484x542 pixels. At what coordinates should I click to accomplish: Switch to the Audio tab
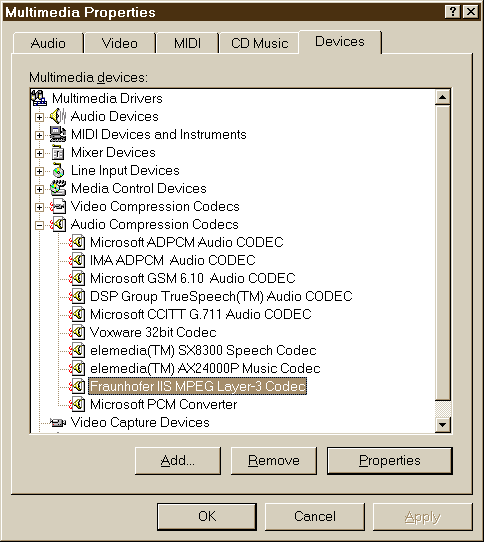coord(48,43)
